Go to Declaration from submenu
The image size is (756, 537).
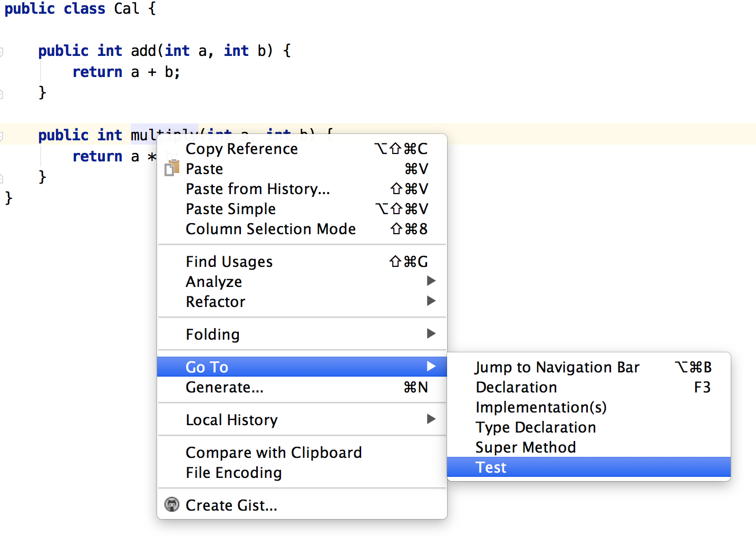click(516, 387)
